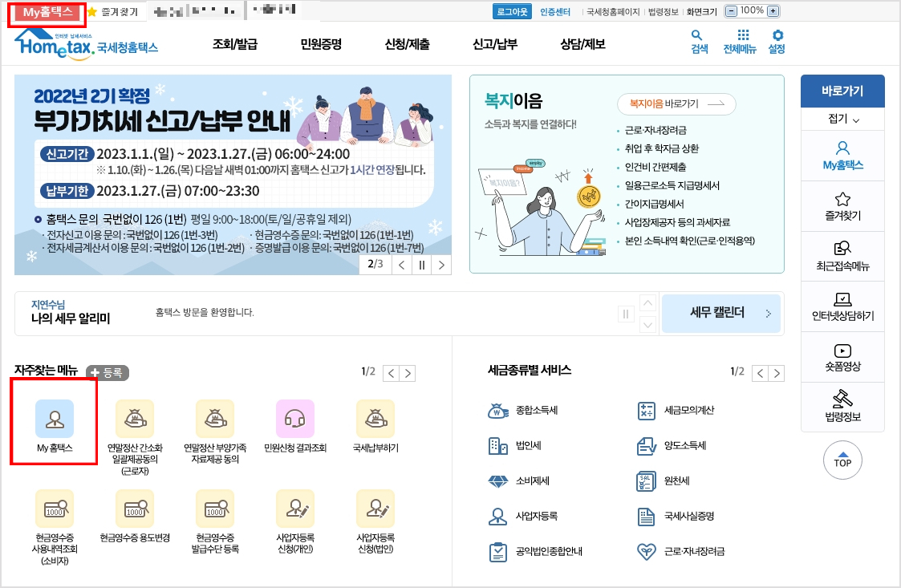This screenshot has height=588, width=901.
Task: Click the 등록 button beside 자주찾는 메뉴
Action: point(108,372)
